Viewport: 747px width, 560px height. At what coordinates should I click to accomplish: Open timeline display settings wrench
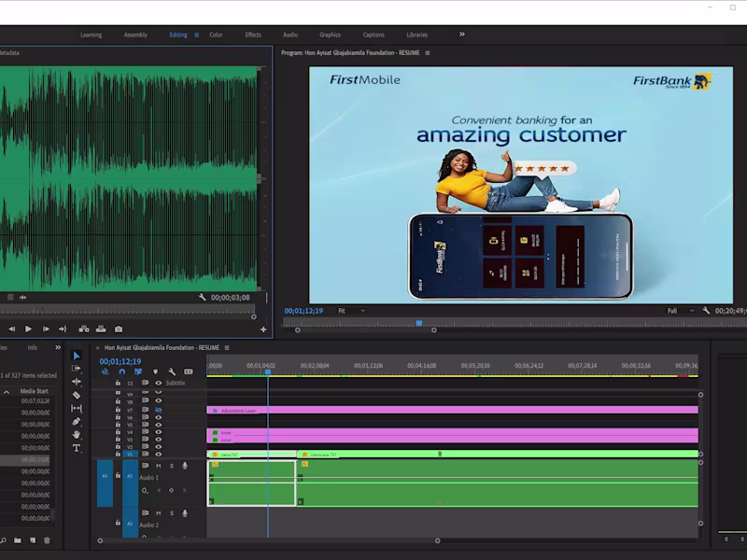tap(172, 371)
